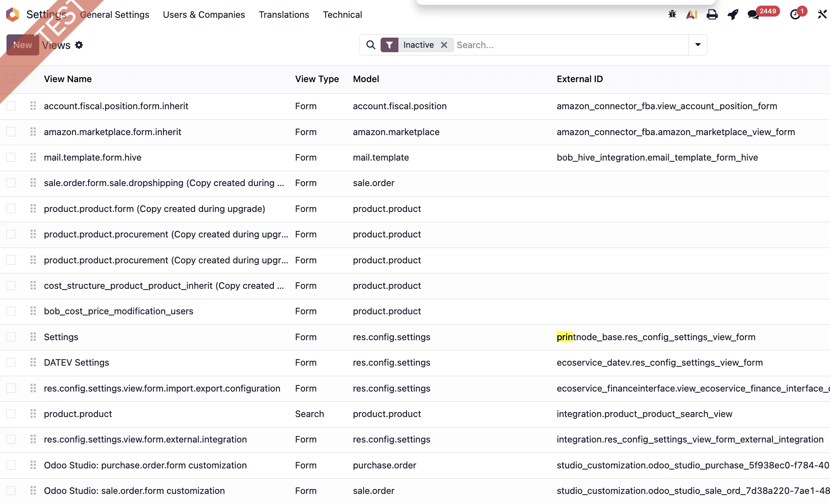
Task: Click the AI assistant icon
Action: (x=692, y=15)
